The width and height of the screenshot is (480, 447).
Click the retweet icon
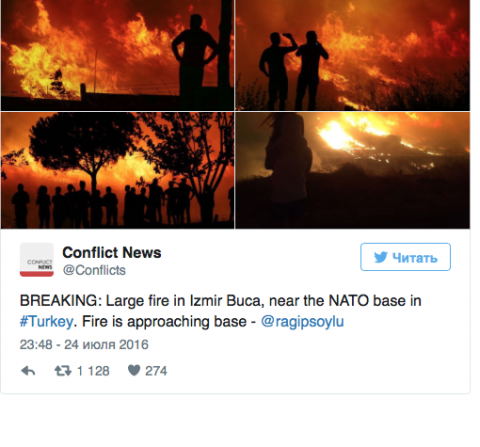pos(63,371)
